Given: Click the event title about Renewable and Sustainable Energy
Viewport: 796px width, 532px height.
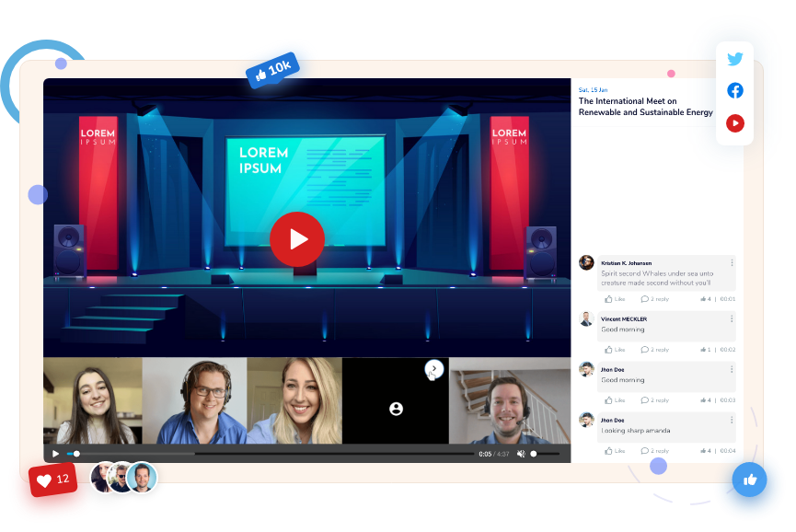Looking at the screenshot, I should (645, 107).
